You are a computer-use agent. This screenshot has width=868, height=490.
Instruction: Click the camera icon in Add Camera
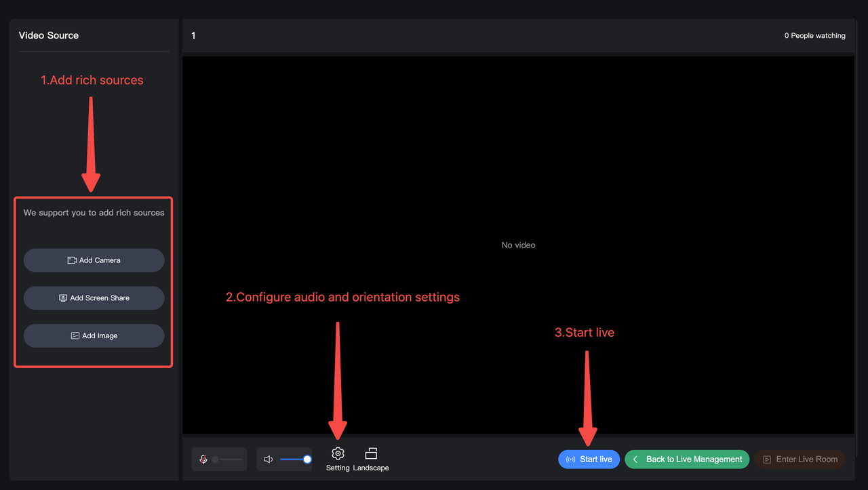pyautogui.click(x=72, y=260)
